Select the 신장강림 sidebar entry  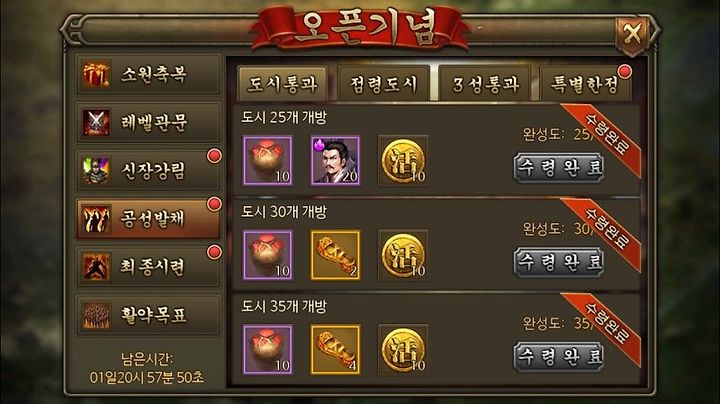(148, 171)
